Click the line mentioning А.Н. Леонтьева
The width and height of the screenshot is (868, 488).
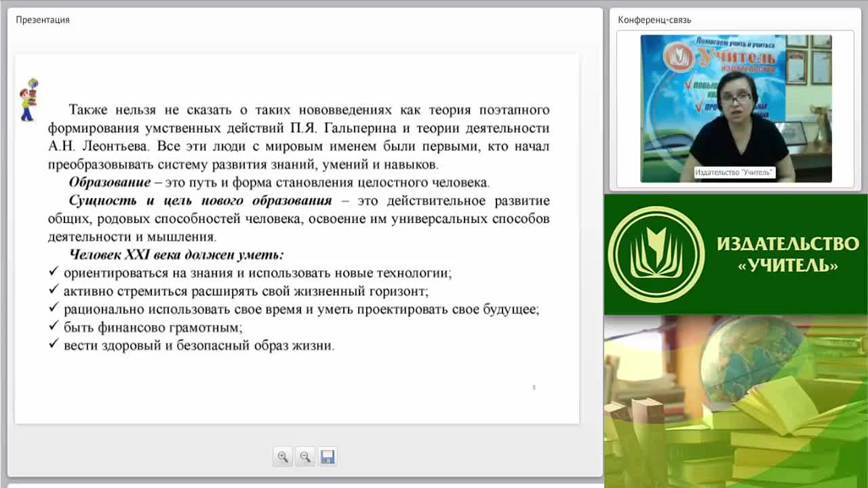tap(298, 146)
